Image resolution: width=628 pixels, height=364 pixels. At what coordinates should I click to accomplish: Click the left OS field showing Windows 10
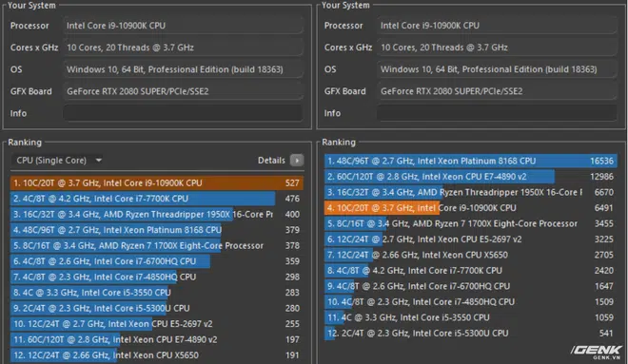[x=183, y=69]
